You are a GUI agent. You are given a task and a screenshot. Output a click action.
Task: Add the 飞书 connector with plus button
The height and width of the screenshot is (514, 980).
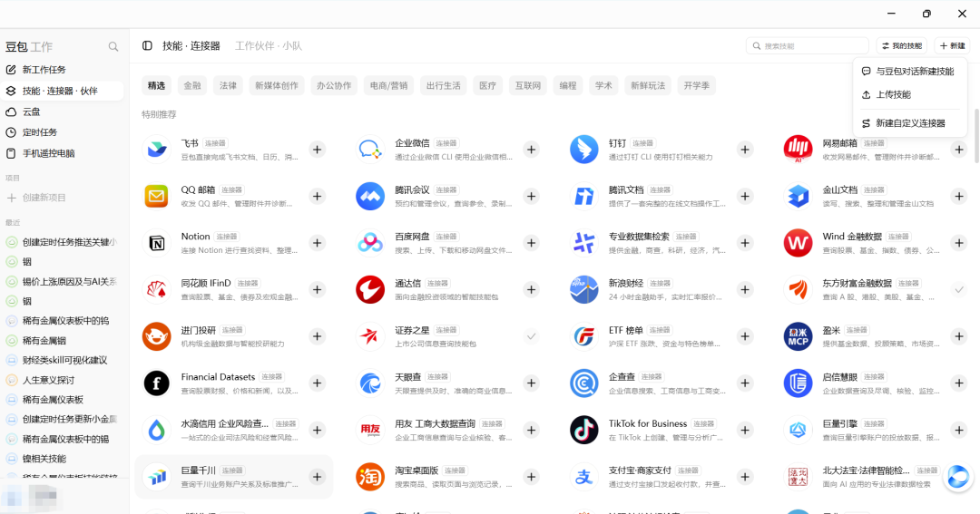(x=318, y=150)
